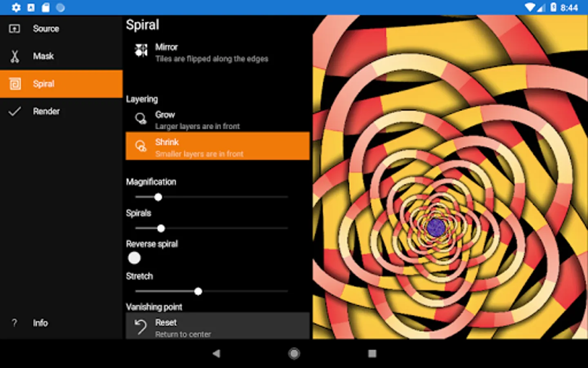Click the Source upload icon
Viewport: 588px width, 368px height.
pyautogui.click(x=15, y=29)
